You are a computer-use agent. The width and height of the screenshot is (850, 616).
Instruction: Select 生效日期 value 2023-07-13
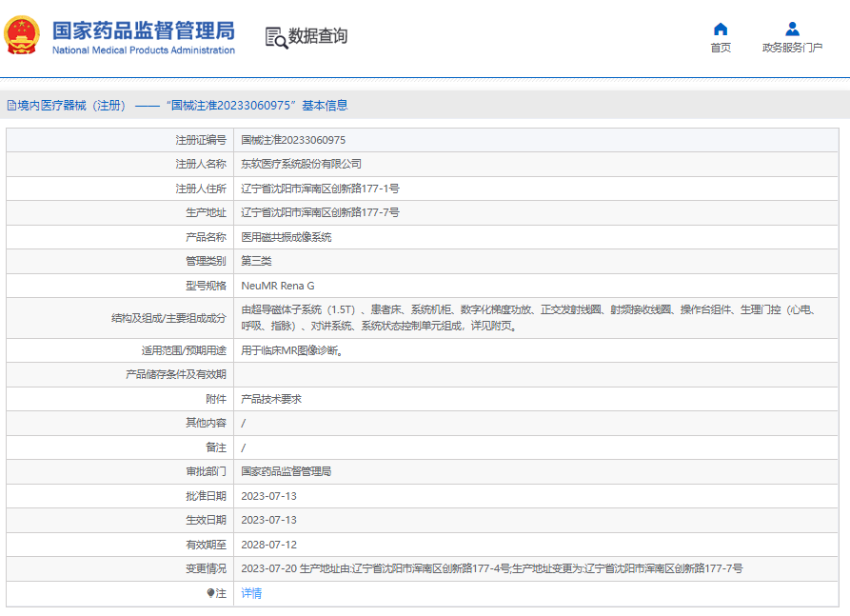(268, 520)
